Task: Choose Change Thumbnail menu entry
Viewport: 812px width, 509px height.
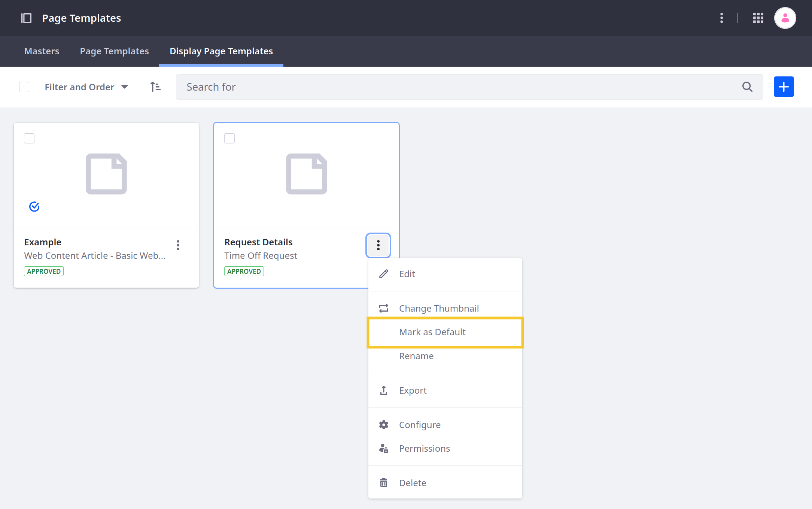Action: (445, 308)
